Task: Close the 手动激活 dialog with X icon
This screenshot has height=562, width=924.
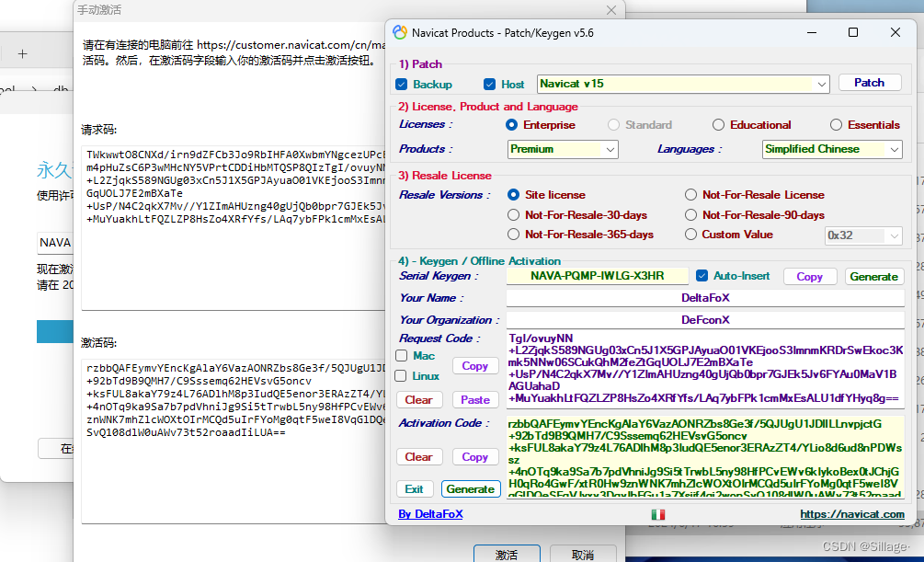Action: [x=611, y=10]
